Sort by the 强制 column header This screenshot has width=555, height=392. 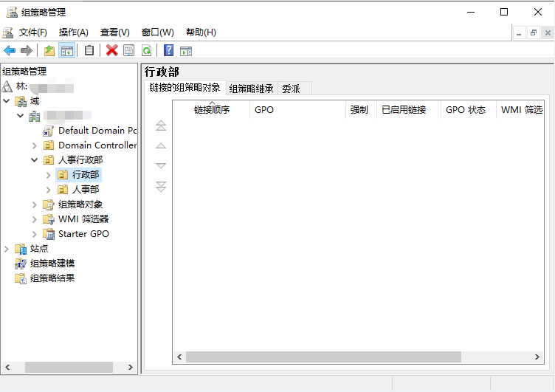361,110
